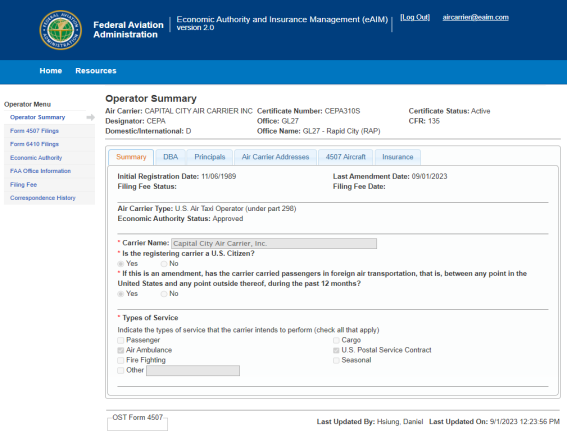Click the Types of Service heading
This screenshot has width=567, height=432.
click(x=150, y=318)
